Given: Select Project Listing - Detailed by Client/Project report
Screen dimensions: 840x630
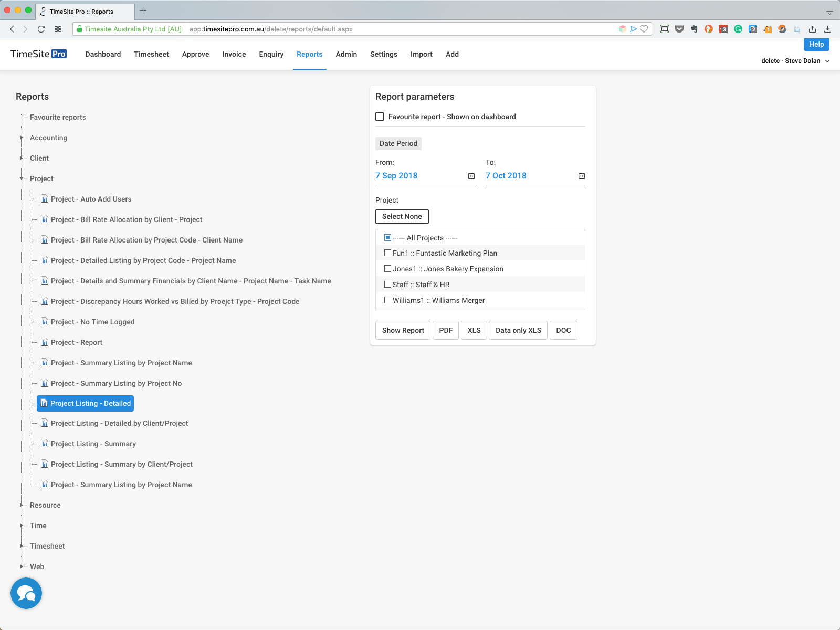Looking at the screenshot, I should pyautogui.click(x=119, y=423).
